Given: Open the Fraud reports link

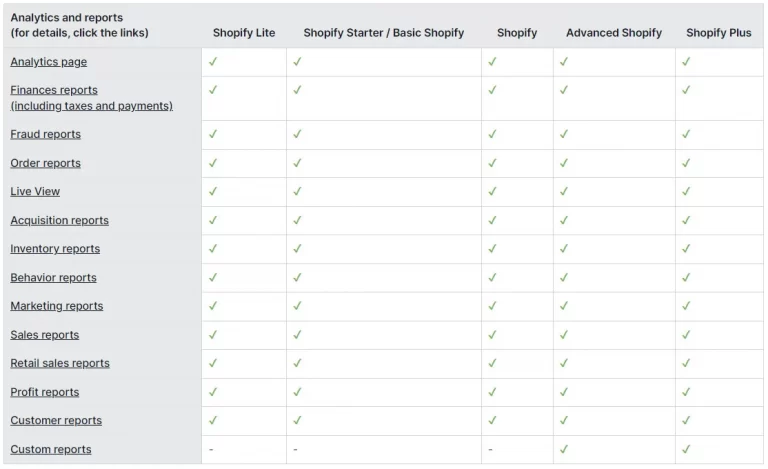Looking at the screenshot, I should point(46,134).
